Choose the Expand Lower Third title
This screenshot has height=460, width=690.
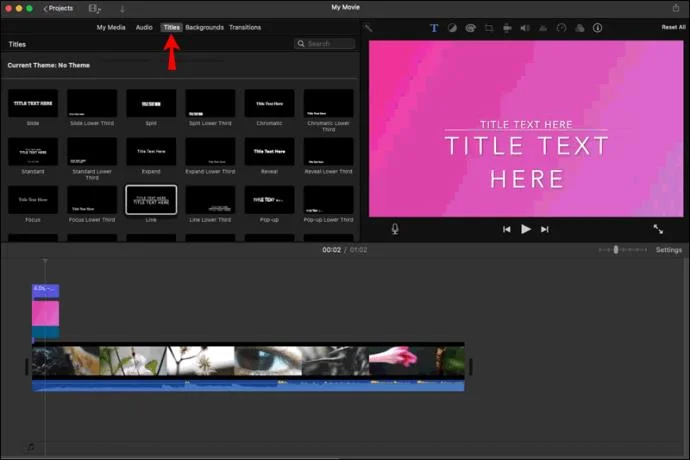(x=210, y=151)
